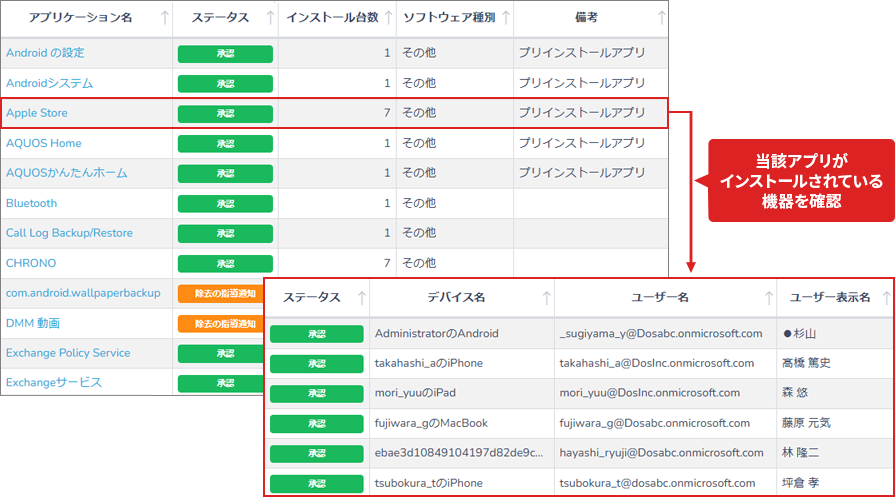Select プリインストールアプリ note for Apple Store
Viewport: 895px width, 497px height.
[582, 113]
